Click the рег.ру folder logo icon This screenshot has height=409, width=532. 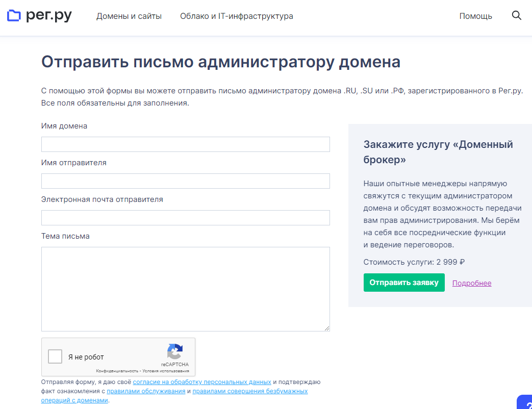[x=14, y=16]
